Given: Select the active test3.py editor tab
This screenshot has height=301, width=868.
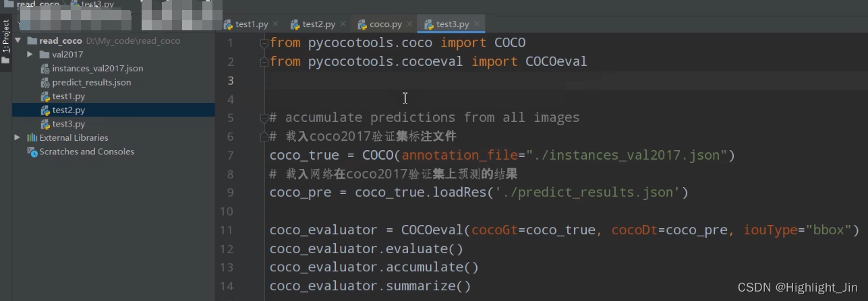Looking at the screenshot, I should pyautogui.click(x=452, y=24).
